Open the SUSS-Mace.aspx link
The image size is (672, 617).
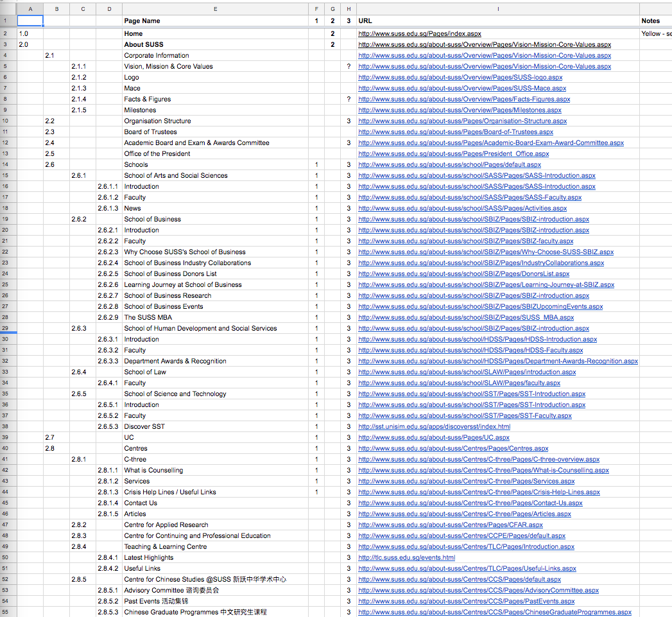click(x=462, y=88)
